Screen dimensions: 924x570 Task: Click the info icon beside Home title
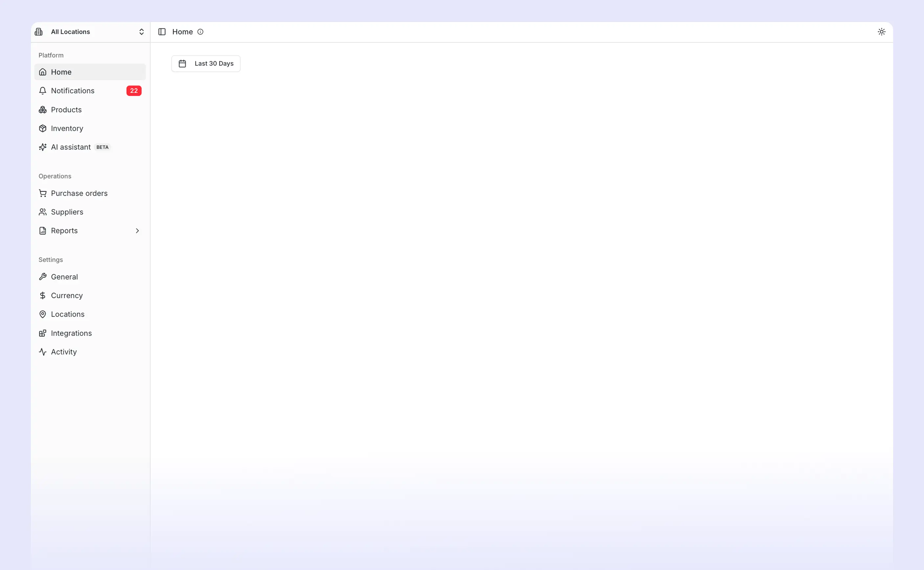coord(200,32)
